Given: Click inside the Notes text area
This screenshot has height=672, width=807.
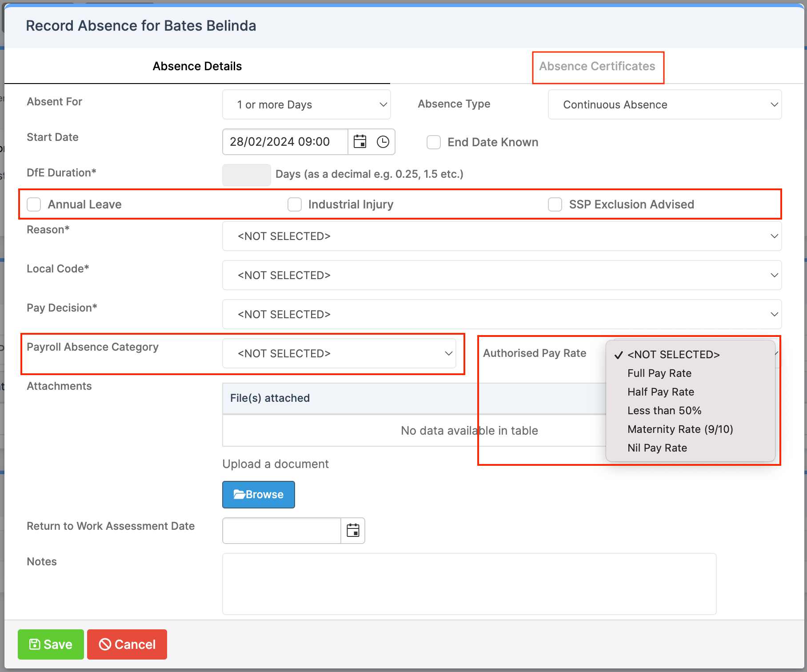Looking at the screenshot, I should click(469, 584).
